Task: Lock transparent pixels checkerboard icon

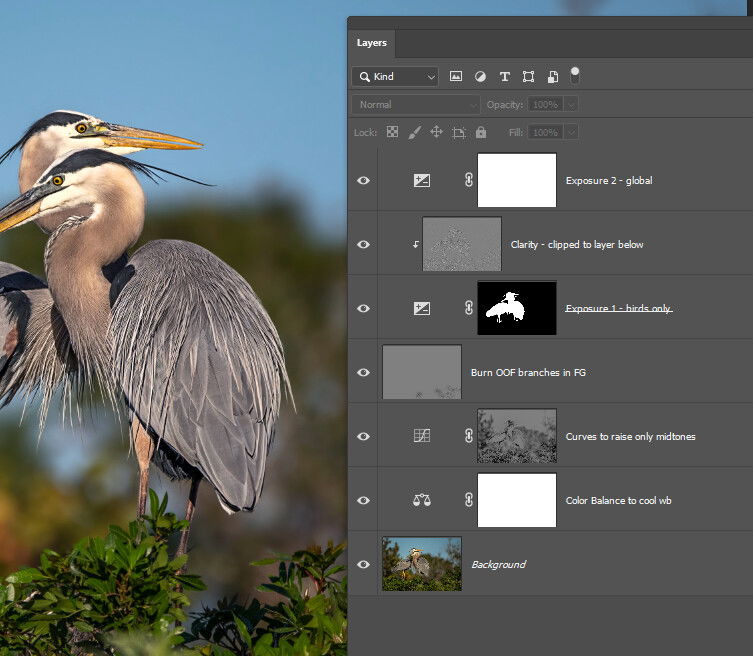Action: coord(392,132)
